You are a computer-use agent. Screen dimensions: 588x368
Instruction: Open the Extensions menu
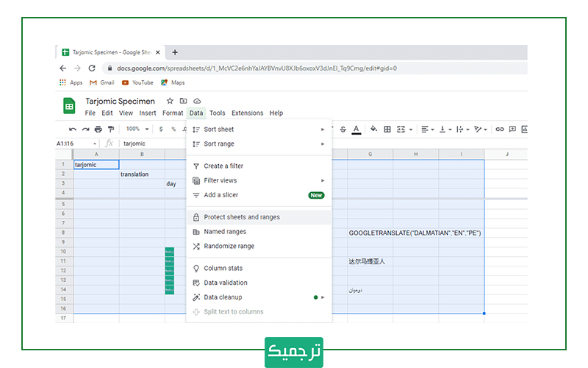248,113
